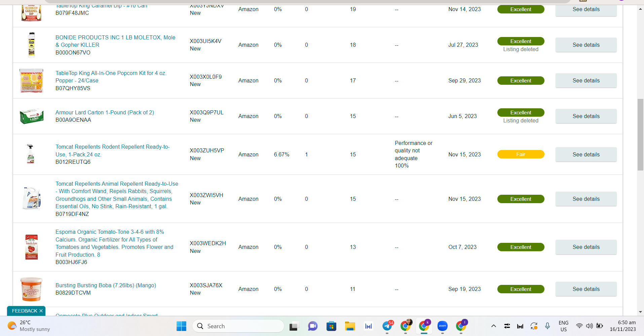See details for Tomcat Animal Repellent row
The height and width of the screenshot is (336, 644).
pyautogui.click(x=586, y=199)
